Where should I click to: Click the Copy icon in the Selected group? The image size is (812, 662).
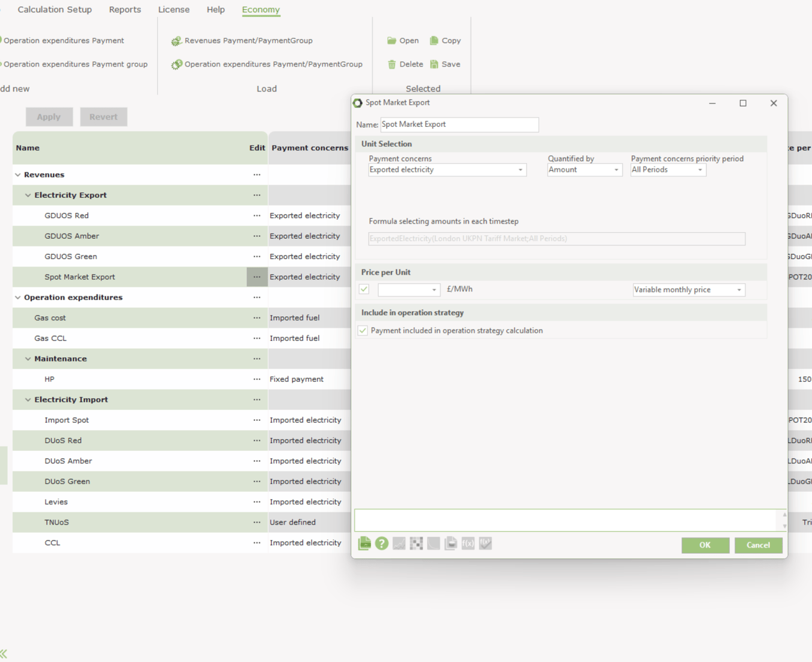click(x=434, y=40)
